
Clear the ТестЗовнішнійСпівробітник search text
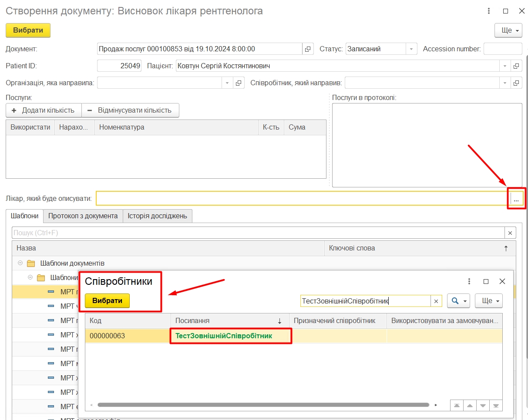(x=436, y=301)
